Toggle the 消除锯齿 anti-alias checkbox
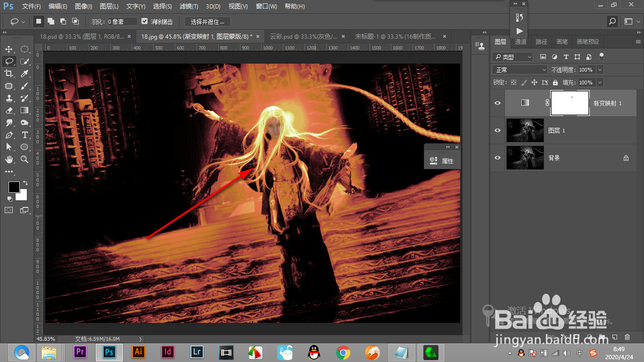The height and width of the screenshot is (362, 644). 145,21
